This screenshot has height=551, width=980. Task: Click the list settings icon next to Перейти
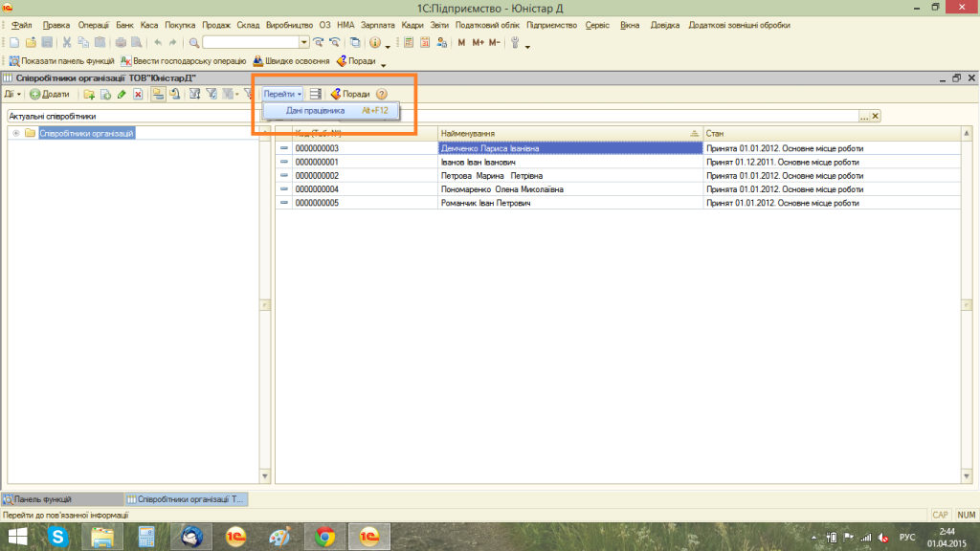316,95
